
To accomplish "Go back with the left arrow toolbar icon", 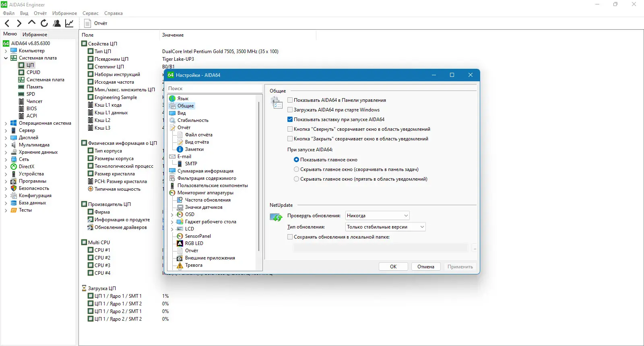I will [7, 23].
